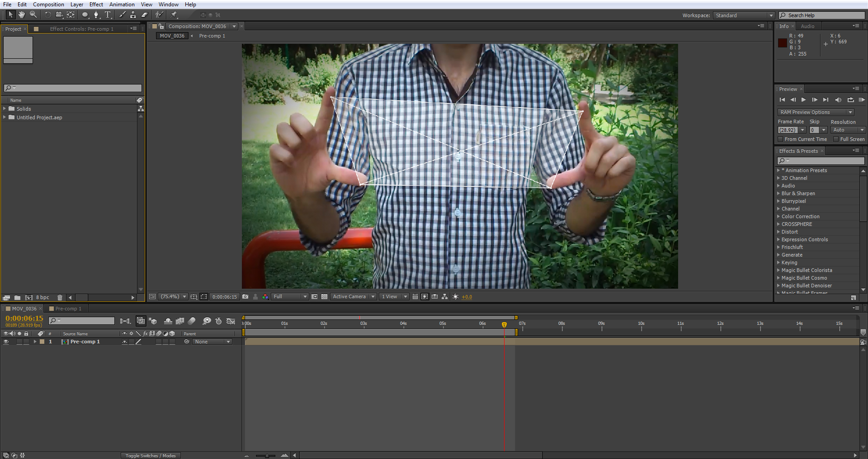Toggle Pre-comp 1 solo switch

(19, 342)
